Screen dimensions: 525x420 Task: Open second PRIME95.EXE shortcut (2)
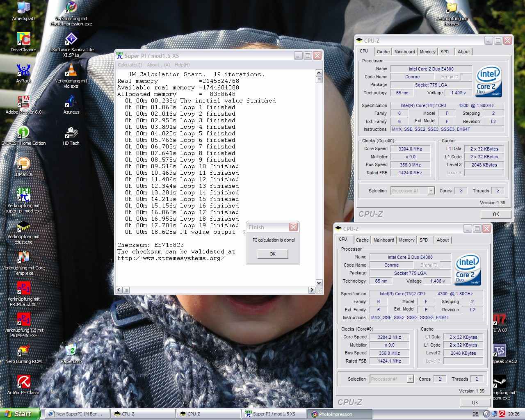tap(23, 325)
